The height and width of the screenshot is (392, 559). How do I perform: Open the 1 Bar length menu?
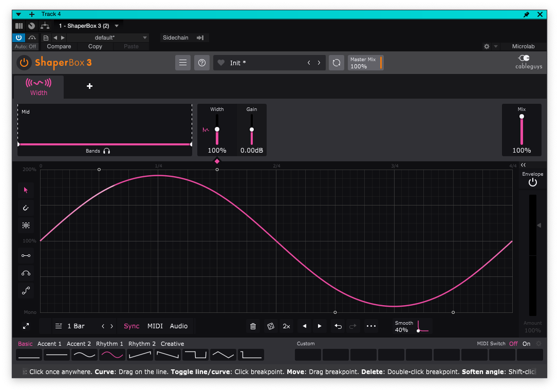(x=70, y=326)
